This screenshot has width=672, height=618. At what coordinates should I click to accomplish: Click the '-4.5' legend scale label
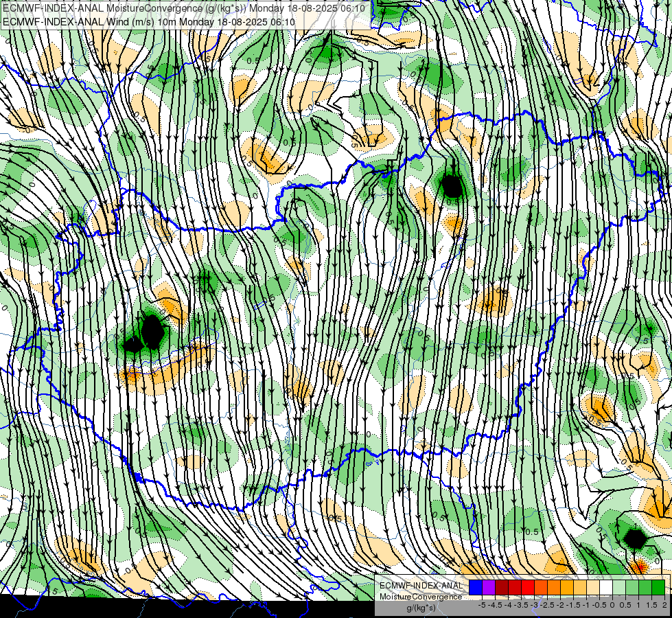coord(496,605)
